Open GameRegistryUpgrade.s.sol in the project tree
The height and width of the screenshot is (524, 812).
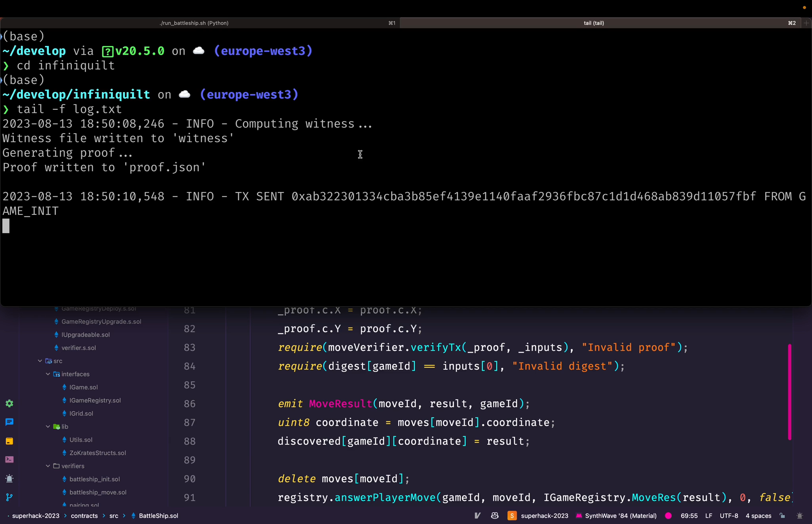tap(101, 321)
